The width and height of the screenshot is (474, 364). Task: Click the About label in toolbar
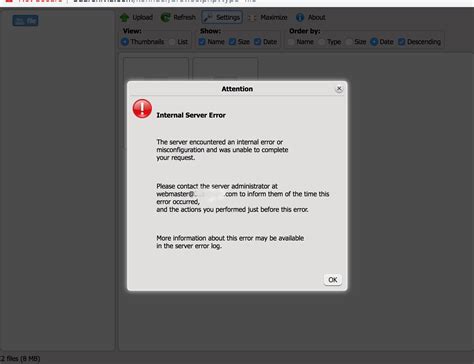pos(316,17)
